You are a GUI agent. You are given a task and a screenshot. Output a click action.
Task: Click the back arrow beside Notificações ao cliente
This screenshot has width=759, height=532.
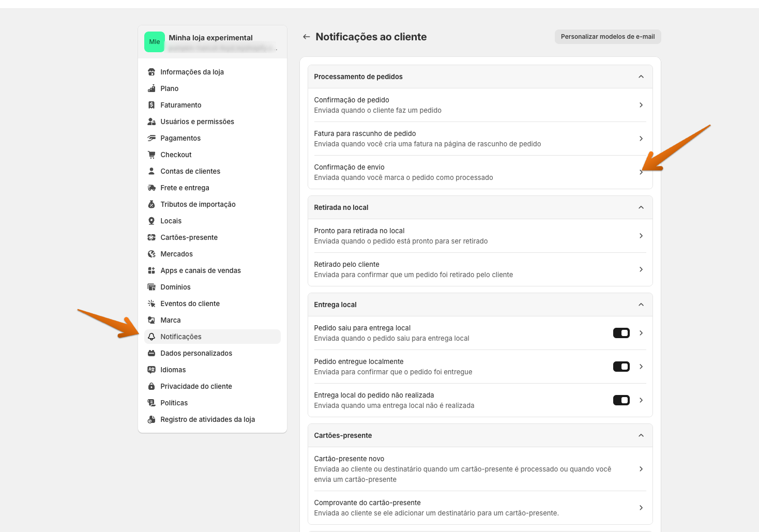(x=307, y=37)
